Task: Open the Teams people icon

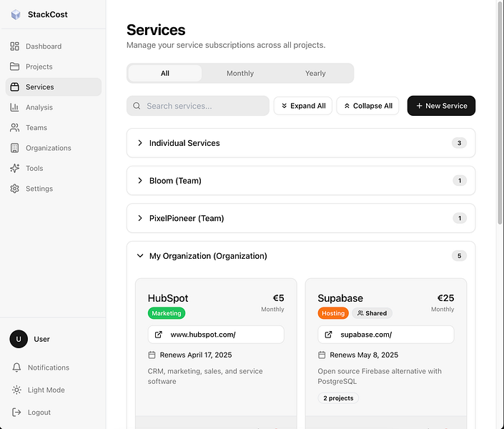Action: (x=15, y=128)
